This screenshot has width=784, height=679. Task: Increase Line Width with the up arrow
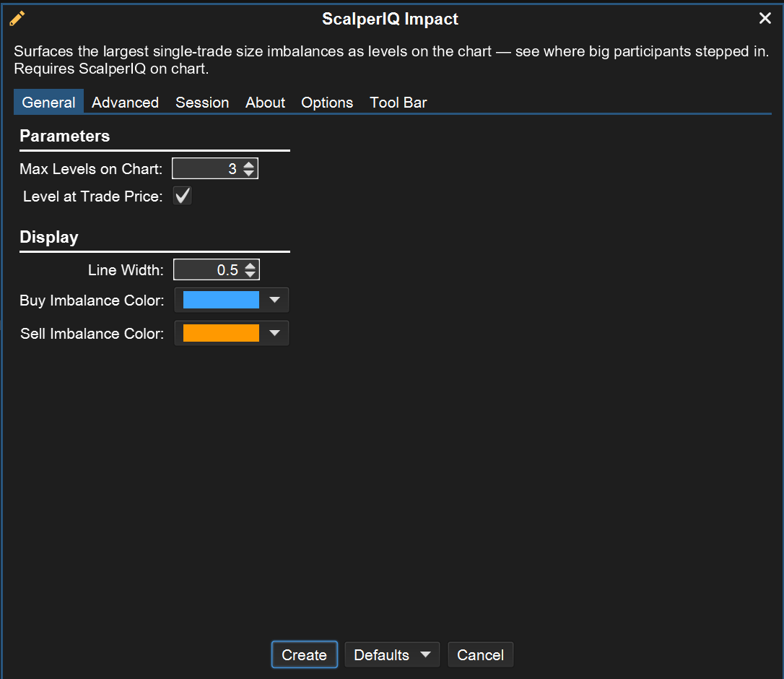coord(250,265)
